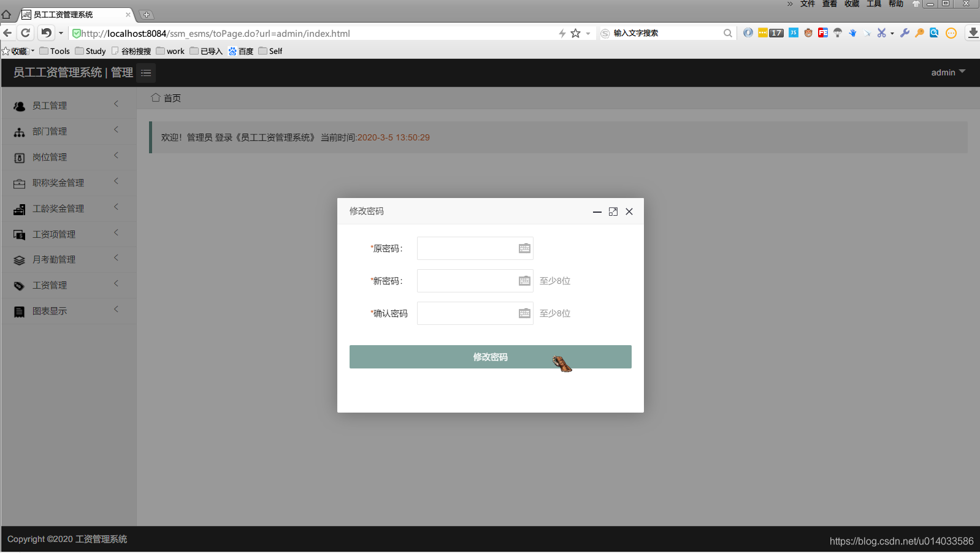
Task: Click the 工资项管理 icon
Action: pyautogui.click(x=20, y=235)
